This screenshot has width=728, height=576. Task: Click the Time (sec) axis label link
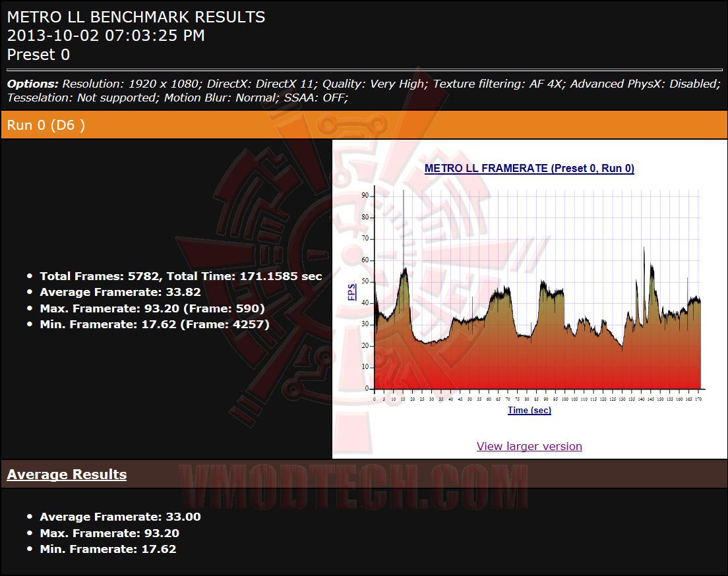[x=530, y=411]
